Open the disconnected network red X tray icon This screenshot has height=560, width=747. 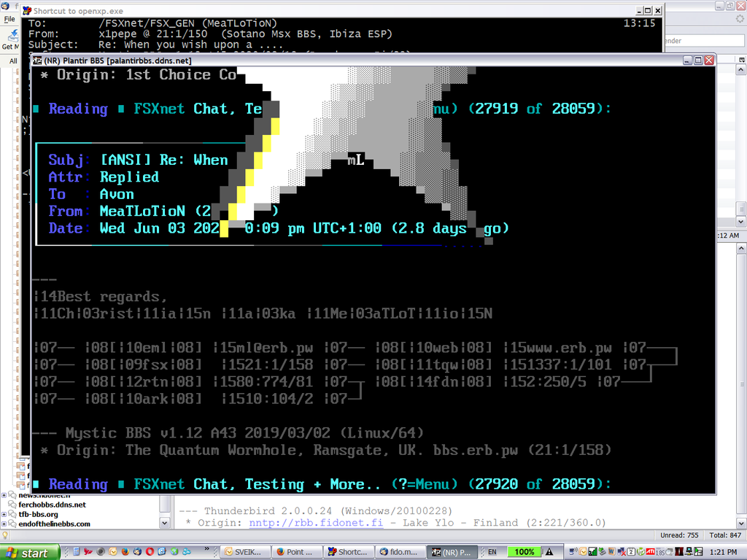[622, 552]
